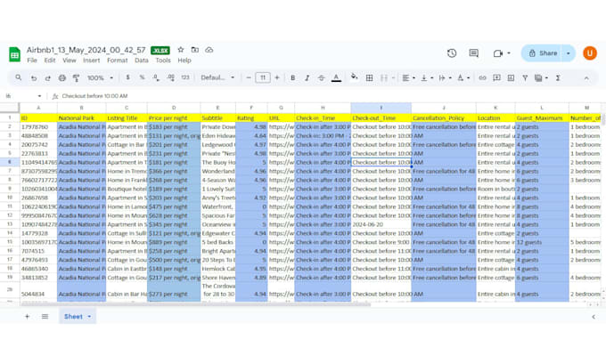This screenshot has height=364, width=606.
Task: Open the horizontal align dropdown
Action: tap(408, 78)
